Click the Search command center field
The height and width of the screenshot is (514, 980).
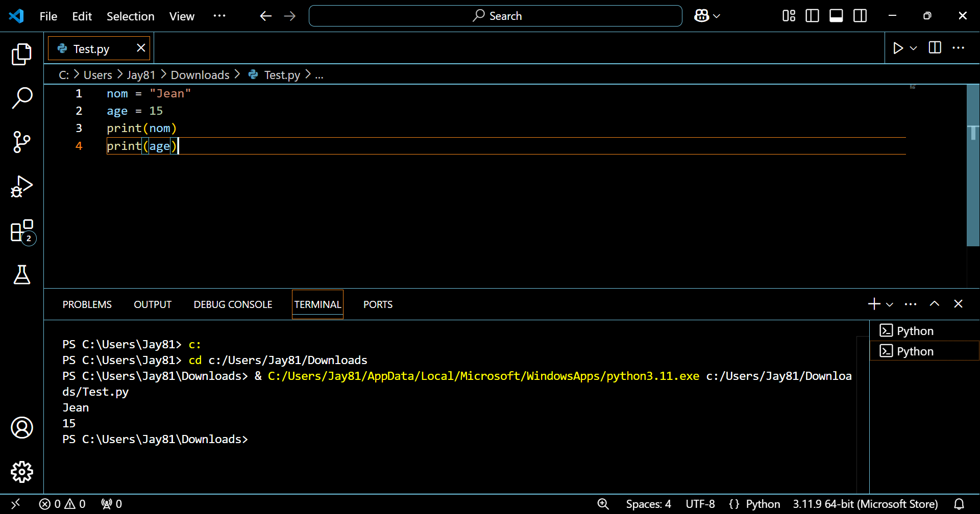[495, 16]
